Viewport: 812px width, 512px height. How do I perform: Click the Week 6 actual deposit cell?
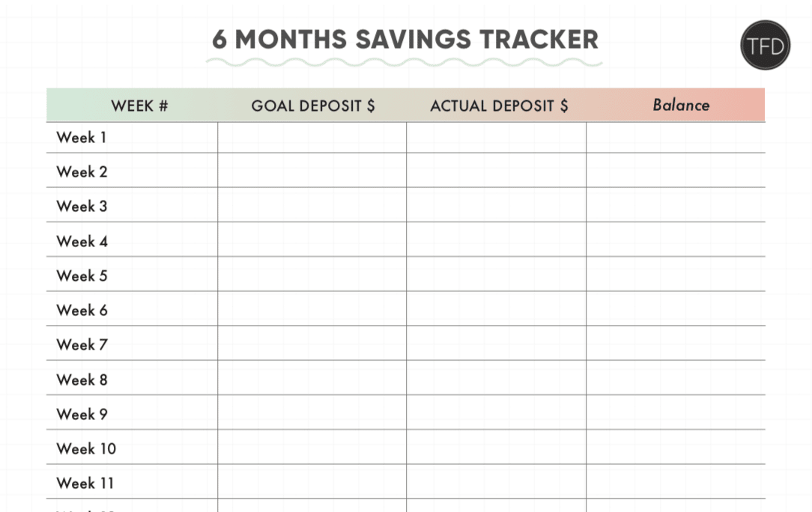(x=496, y=308)
